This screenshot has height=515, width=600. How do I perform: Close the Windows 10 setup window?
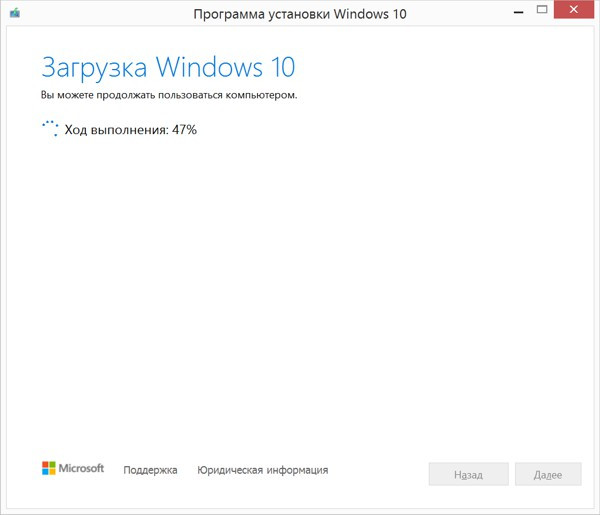tap(573, 10)
